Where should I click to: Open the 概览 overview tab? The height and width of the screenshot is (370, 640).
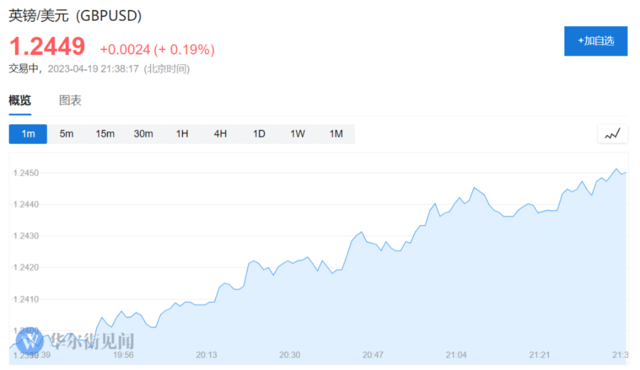(20, 100)
